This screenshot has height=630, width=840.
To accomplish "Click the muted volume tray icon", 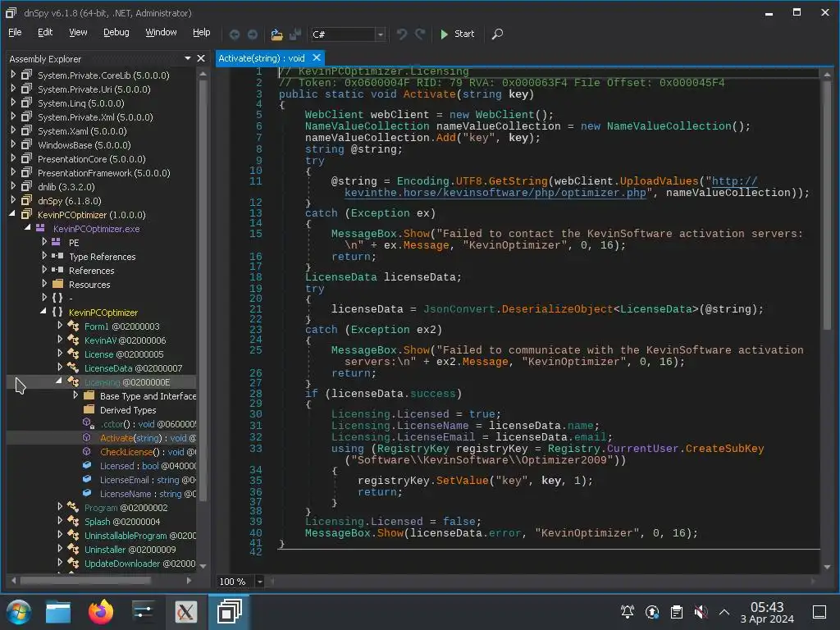I will click(701, 611).
